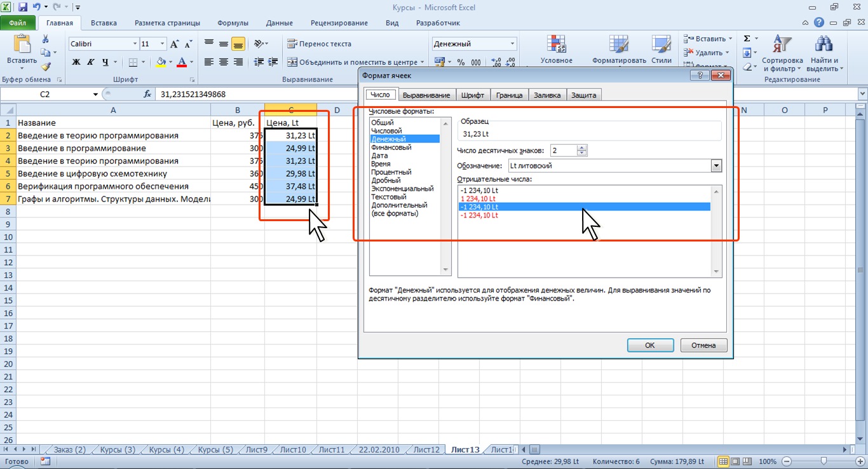Align text right

pos(238,62)
